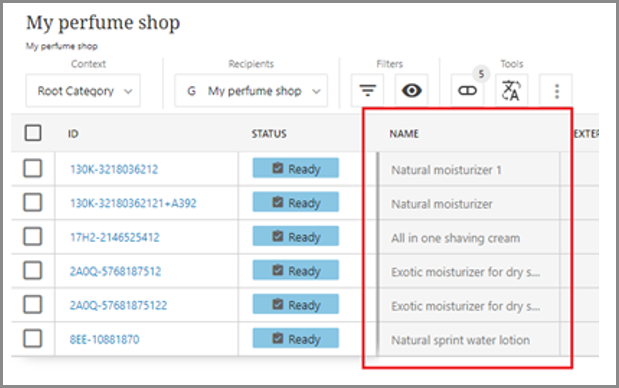Open product link 8EE-10881870
The width and height of the screenshot is (619, 388).
[x=105, y=339]
